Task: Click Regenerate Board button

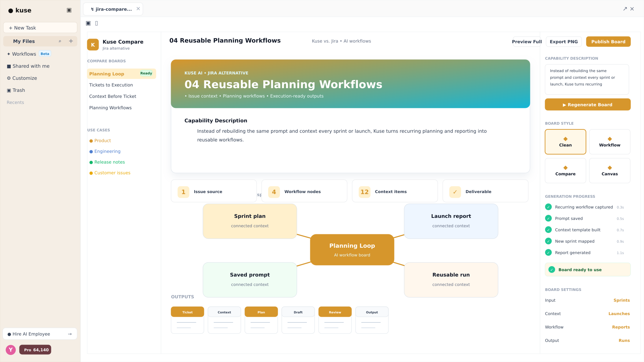Action: 588,105
